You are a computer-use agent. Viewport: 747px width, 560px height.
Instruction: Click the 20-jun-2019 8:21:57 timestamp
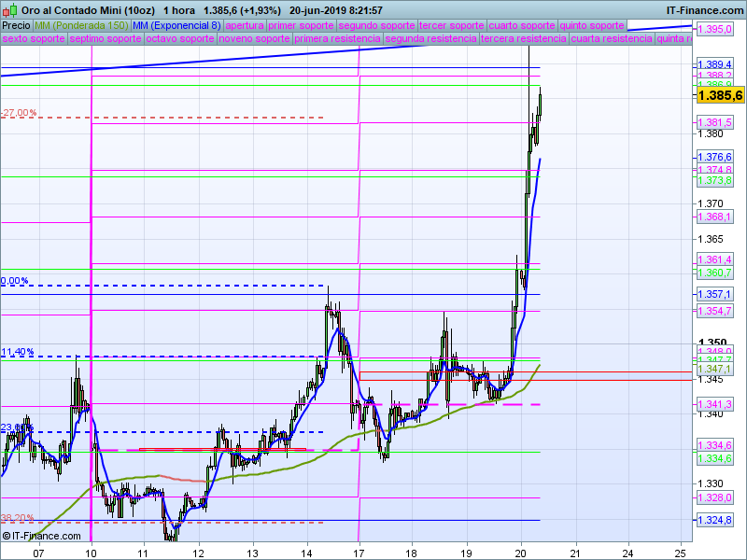point(336,10)
